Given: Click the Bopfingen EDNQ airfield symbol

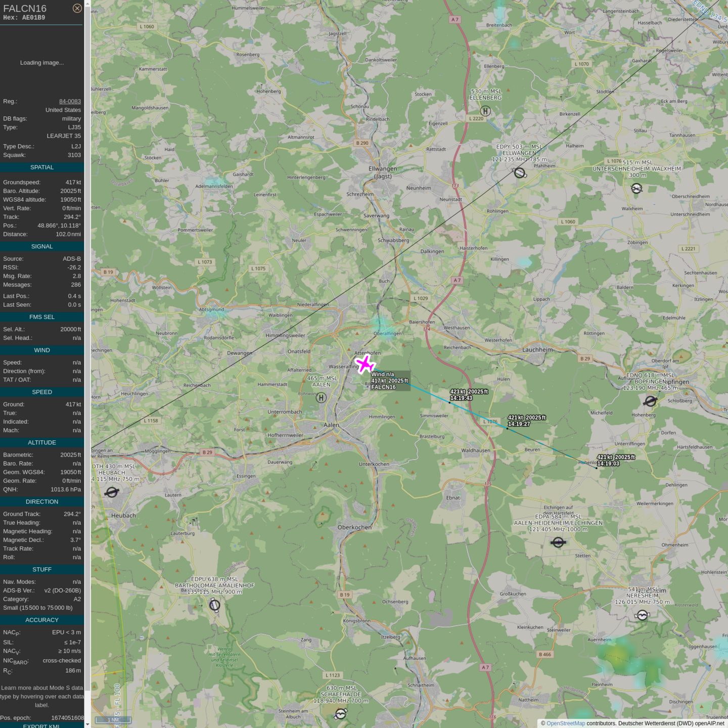Looking at the screenshot, I should pos(650,401).
